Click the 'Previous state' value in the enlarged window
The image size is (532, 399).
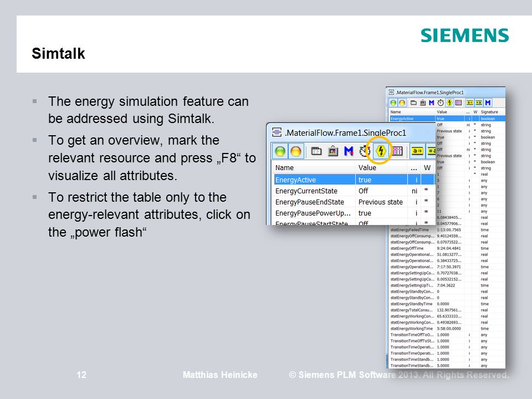click(381, 202)
